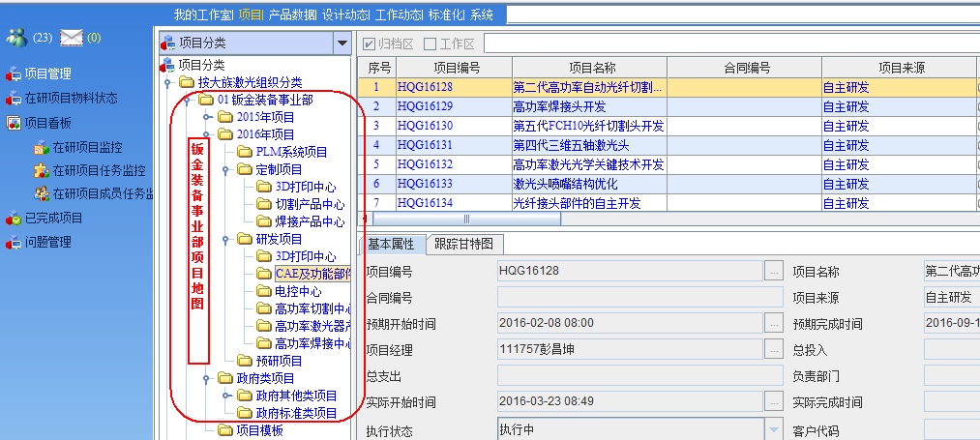
Task: Open the mail envelope icon (0)
Action: [x=72, y=38]
